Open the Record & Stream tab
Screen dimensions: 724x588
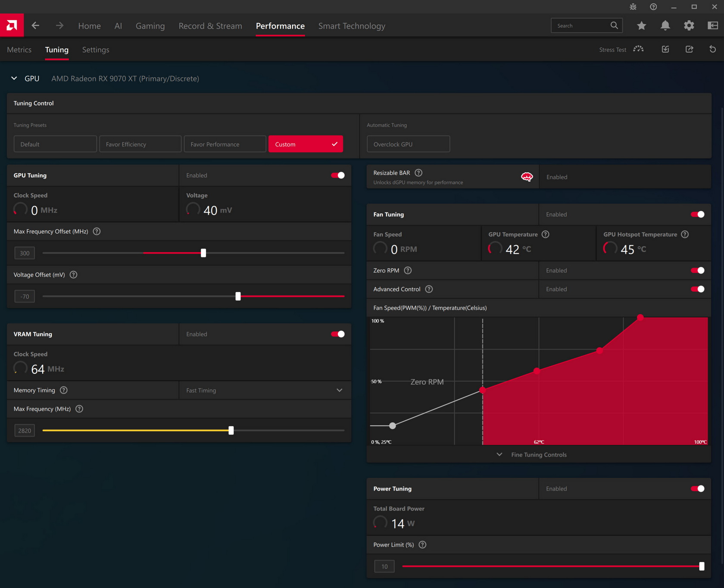pyautogui.click(x=210, y=26)
